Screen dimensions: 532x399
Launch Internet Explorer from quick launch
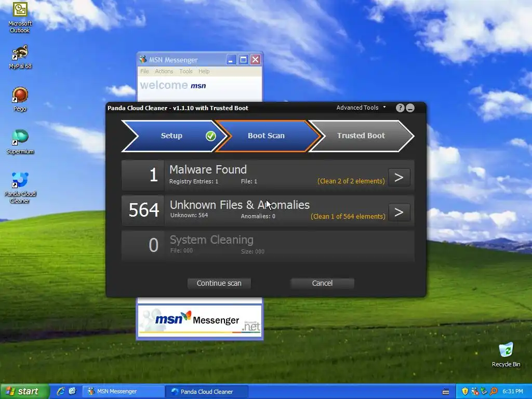[x=61, y=391]
